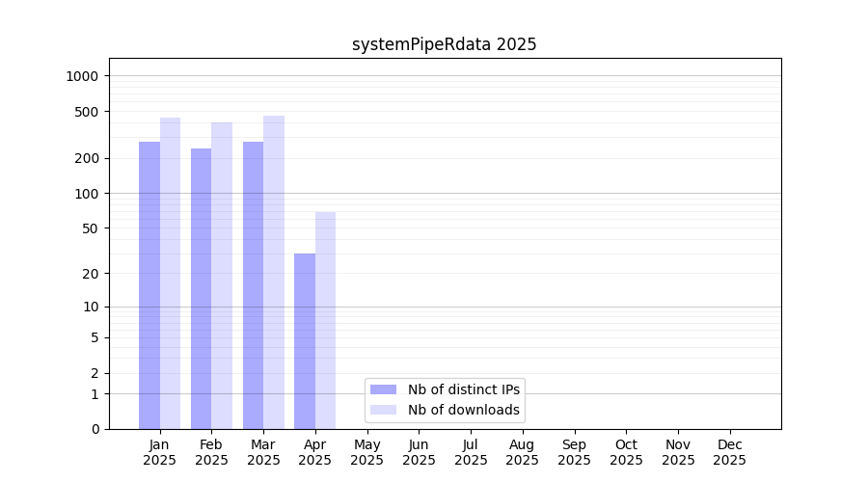868x482 pixels.
Task: Click the 100 y-axis tick label
Action: (88, 194)
